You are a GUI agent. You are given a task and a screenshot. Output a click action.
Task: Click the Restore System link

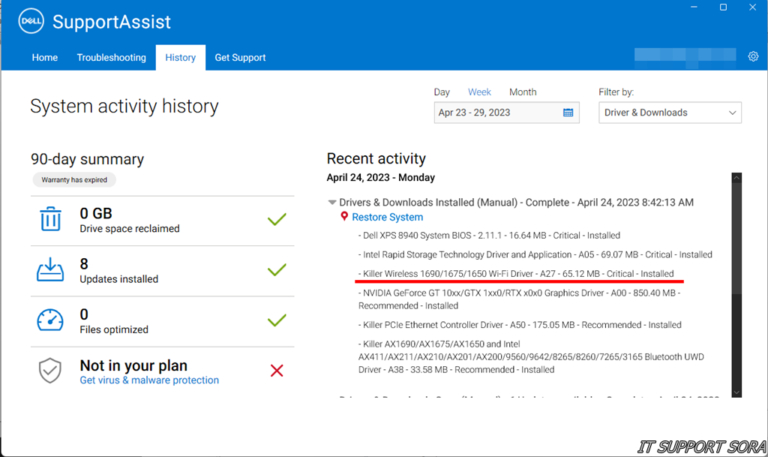point(387,217)
